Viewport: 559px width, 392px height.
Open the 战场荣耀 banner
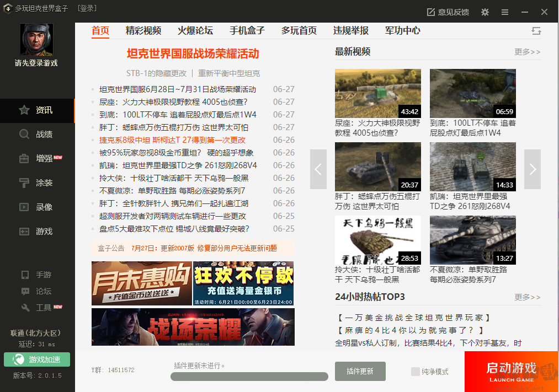click(x=193, y=327)
